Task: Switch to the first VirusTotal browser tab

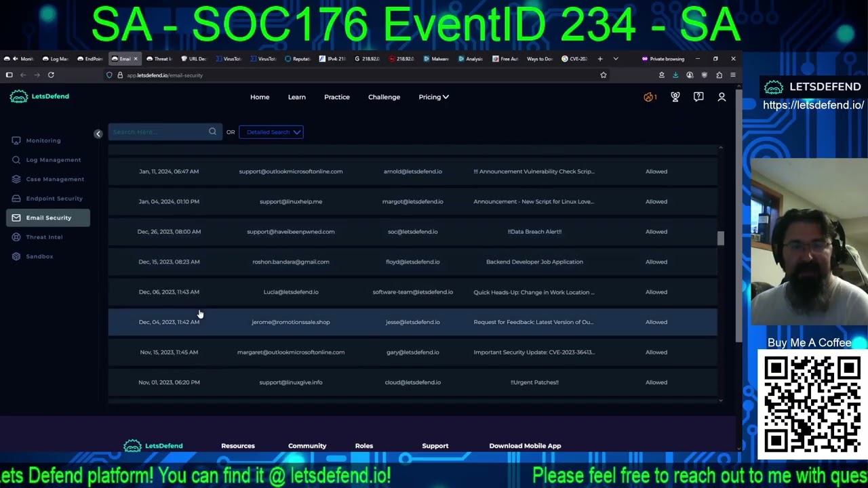Action: [x=228, y=59]
